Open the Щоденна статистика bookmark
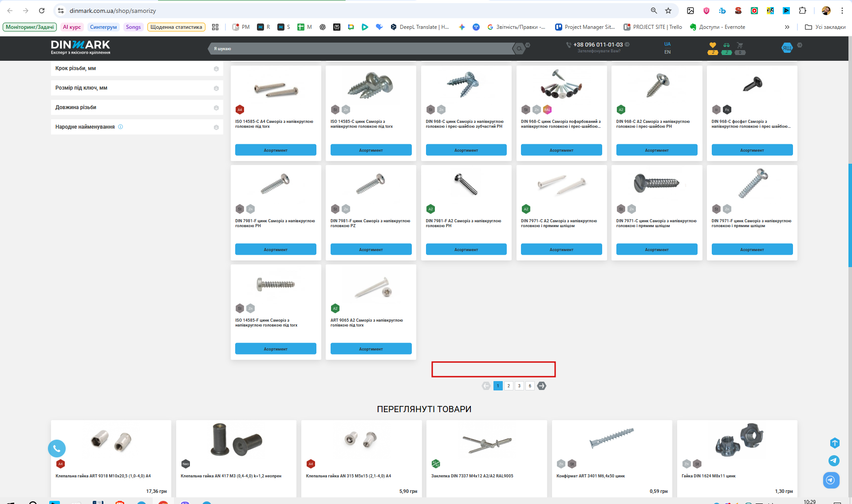Screen dimensions: 852x504 click(x=176, y=27)
